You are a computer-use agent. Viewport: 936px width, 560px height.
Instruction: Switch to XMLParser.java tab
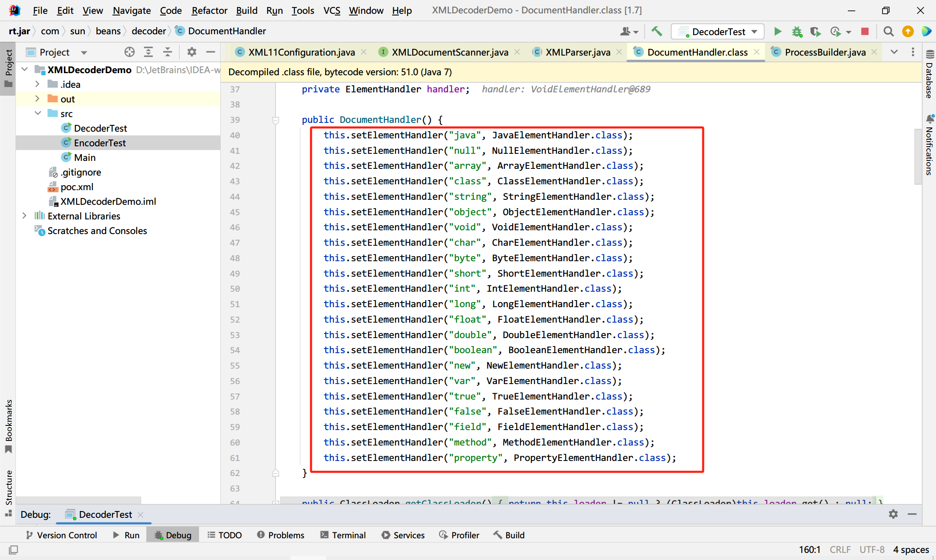tap(578, 52)
